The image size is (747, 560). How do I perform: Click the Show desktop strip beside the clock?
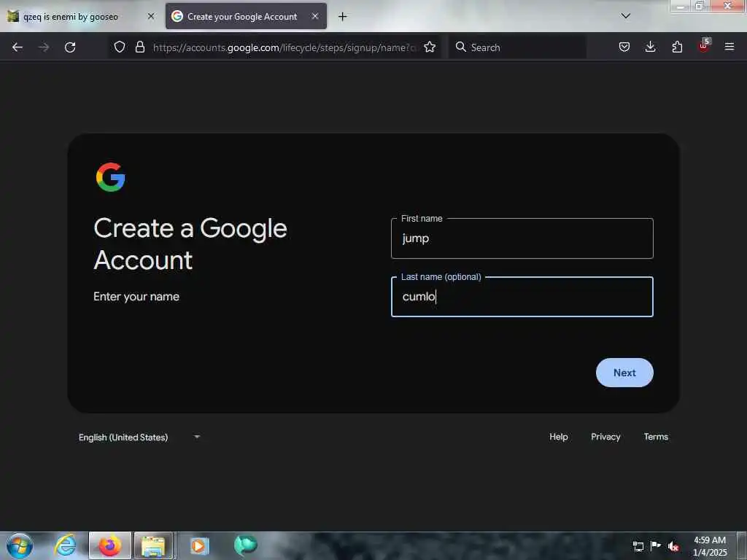tap(742, 545)
